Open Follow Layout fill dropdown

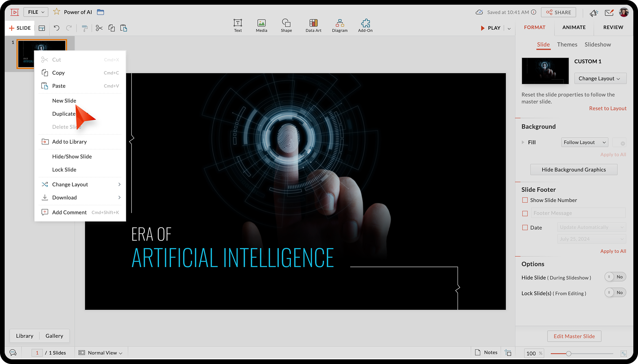click(x=584, y=142)
